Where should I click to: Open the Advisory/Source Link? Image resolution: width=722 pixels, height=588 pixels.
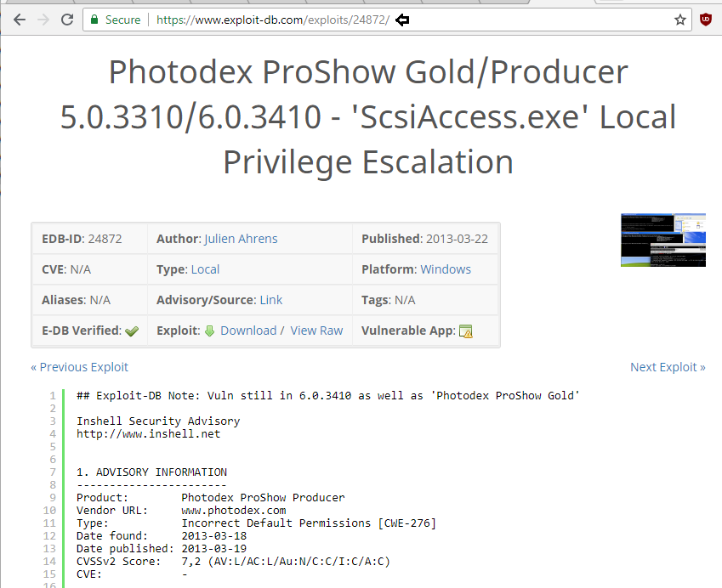[x=271, y=300]
